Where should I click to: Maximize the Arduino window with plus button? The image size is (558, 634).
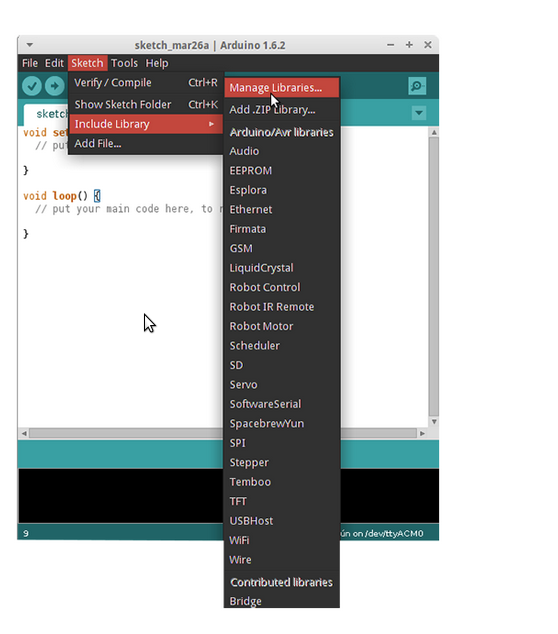(x=409, y=45)
